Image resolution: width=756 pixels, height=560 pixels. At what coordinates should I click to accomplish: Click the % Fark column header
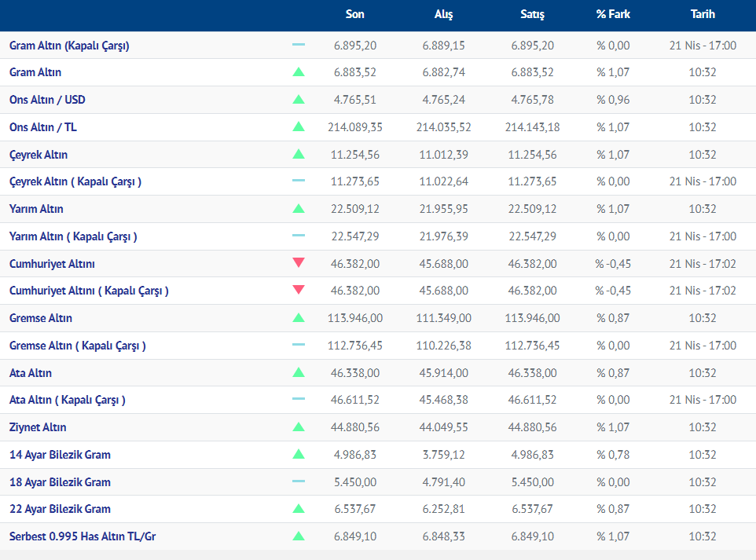(x=613, y=14)
